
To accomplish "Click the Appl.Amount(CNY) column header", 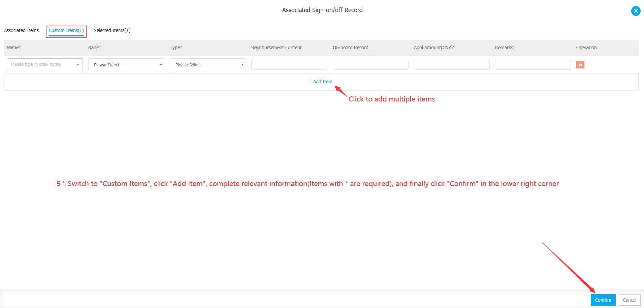I will pyautogui.click(x=434, y=48).
